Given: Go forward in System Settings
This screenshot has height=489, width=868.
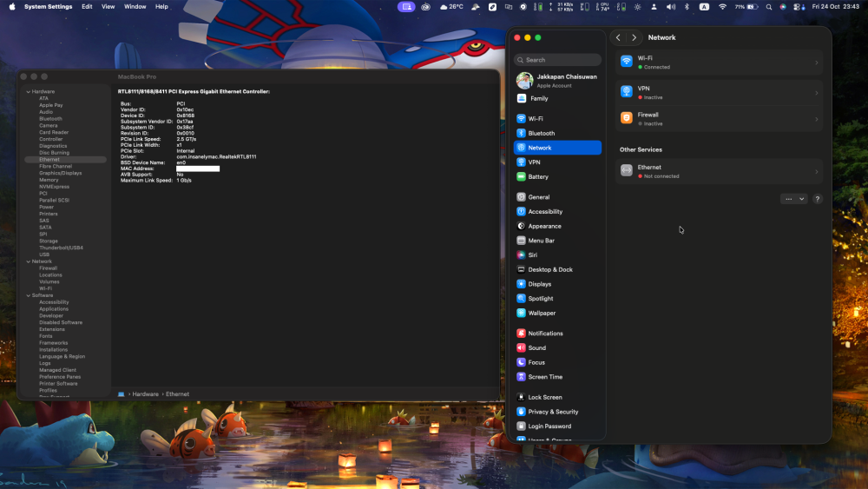Looking at the screenshot, I should (x=634, y=37).
